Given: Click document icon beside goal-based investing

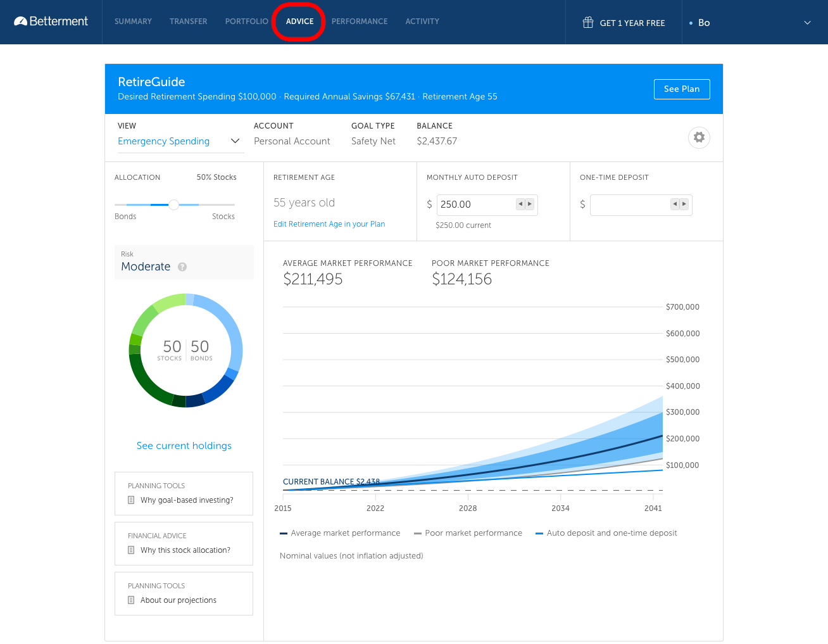Looking at the screenshot, I should point(131,500).
